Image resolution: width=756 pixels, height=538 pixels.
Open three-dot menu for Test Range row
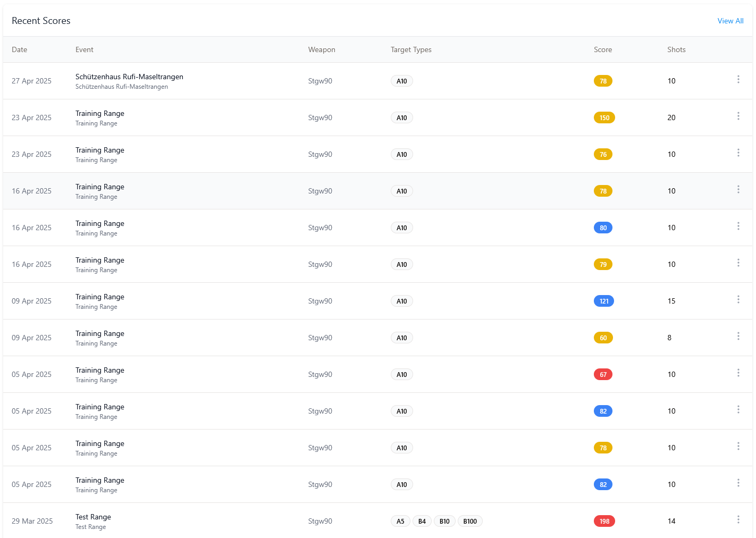[738, 519]
